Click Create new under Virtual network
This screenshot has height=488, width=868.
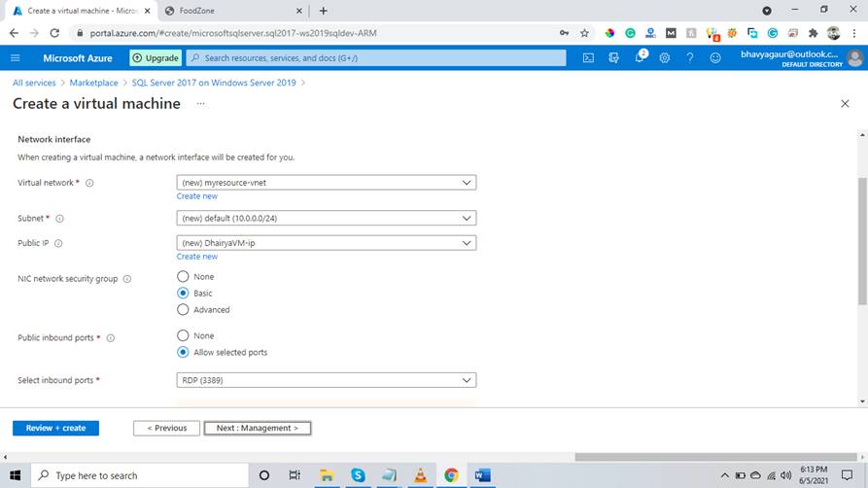coord(197,196)
